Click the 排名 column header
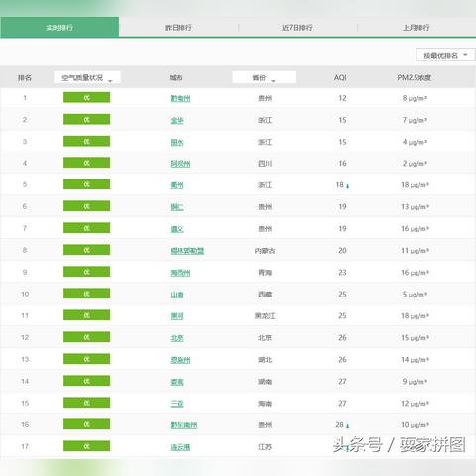476x476 pixels. [25, 78]
